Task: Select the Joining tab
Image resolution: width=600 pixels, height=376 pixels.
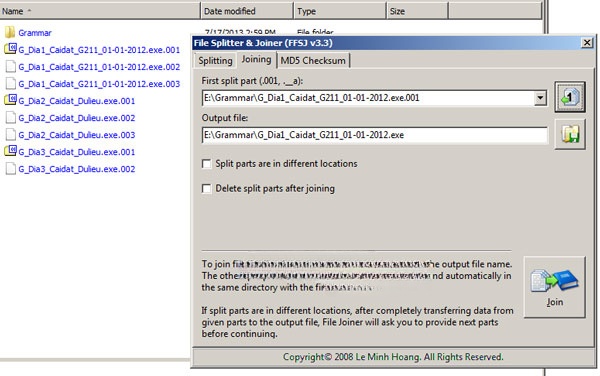Action: coord(256,59)
